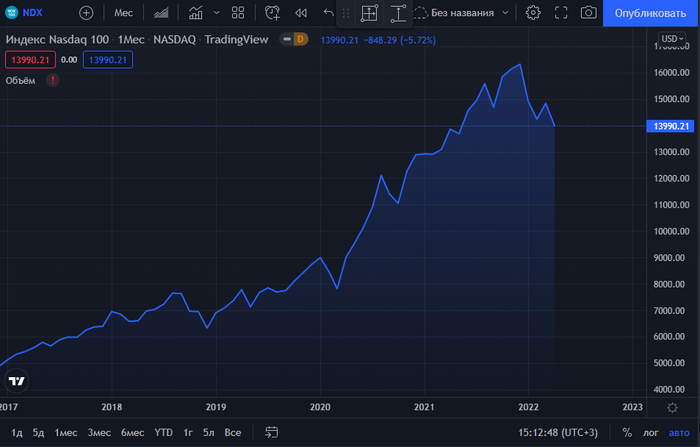Open chart settings gear in top toolbar
This screenshot has width=700, height=447.
[533, 13]
